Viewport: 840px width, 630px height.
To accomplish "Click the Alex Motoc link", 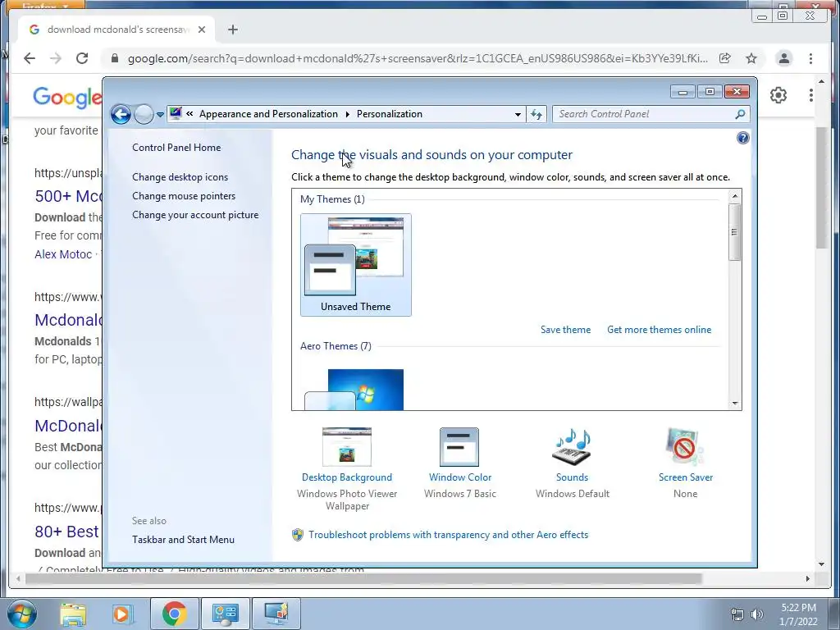I will point(63,254).
